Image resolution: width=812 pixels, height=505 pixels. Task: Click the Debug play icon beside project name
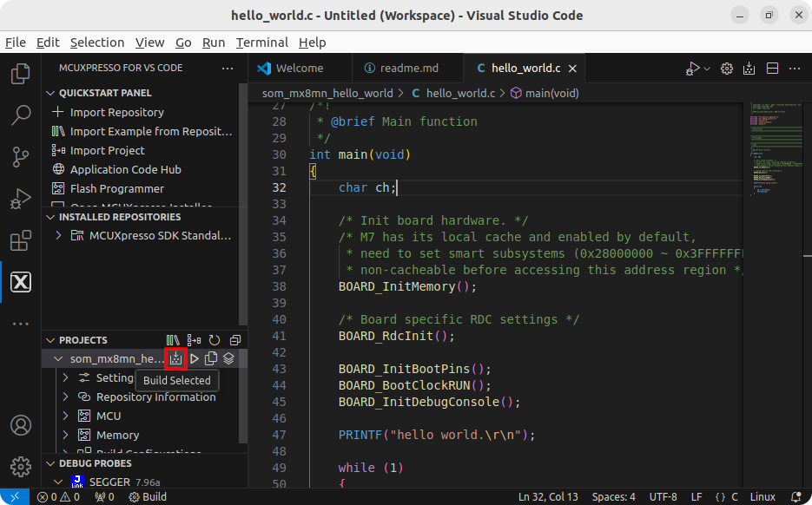[195, 358]
